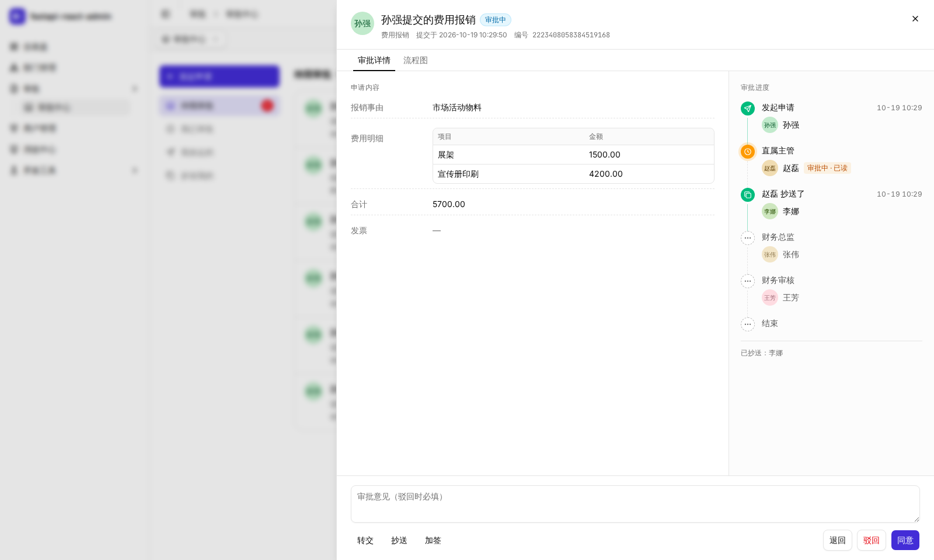Open the 加签 add-signer action
This screenshot has height=560, width=934.
(x=433, y=540)
